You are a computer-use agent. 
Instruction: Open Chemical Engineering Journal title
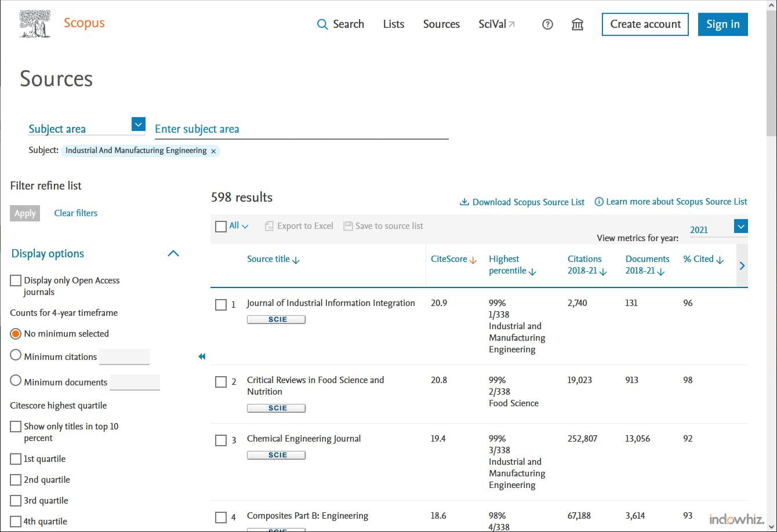click(x=304, y=439)
